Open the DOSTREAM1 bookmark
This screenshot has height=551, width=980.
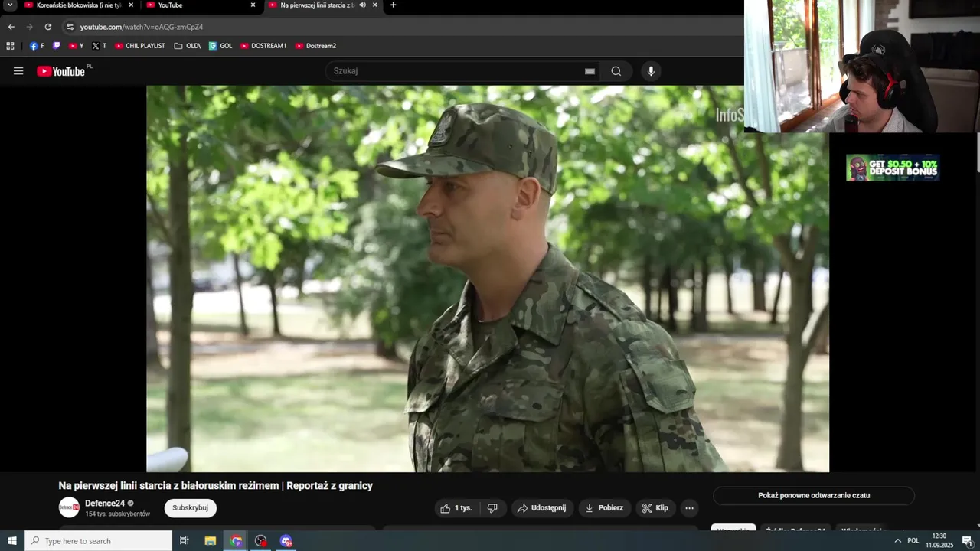(263, 46)
